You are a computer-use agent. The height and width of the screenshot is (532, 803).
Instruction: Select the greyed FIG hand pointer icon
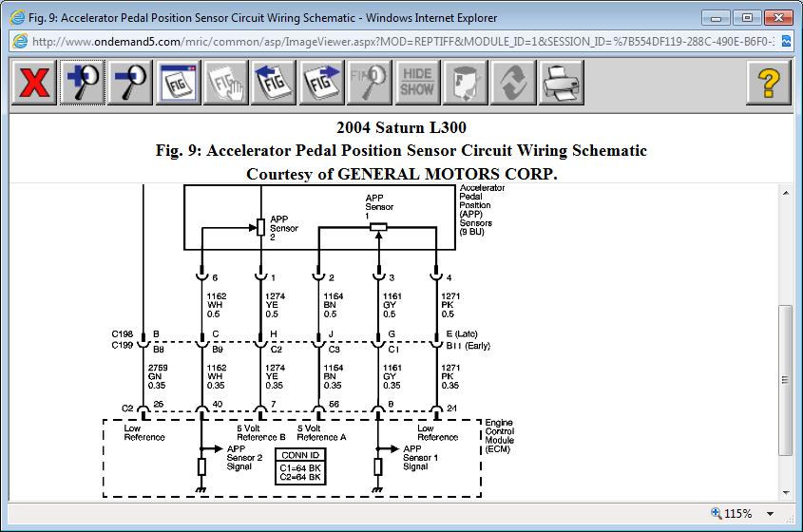tap(226, 83)
